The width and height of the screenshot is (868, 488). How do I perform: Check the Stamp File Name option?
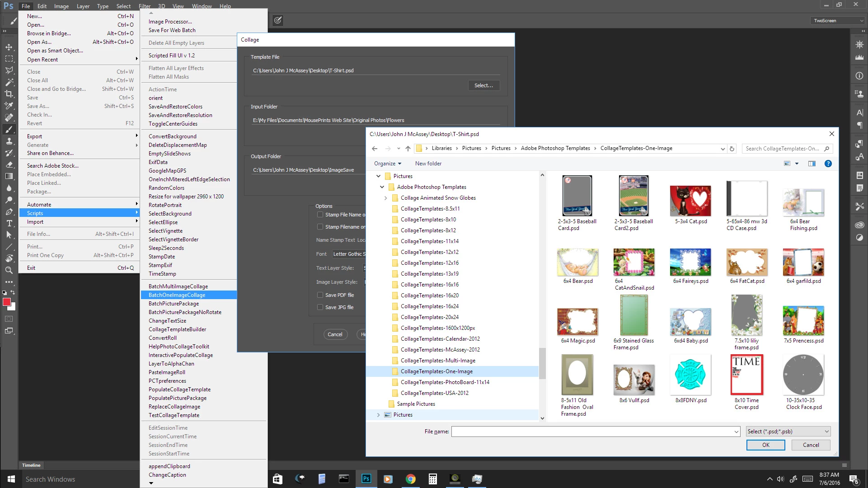point(320,215)
